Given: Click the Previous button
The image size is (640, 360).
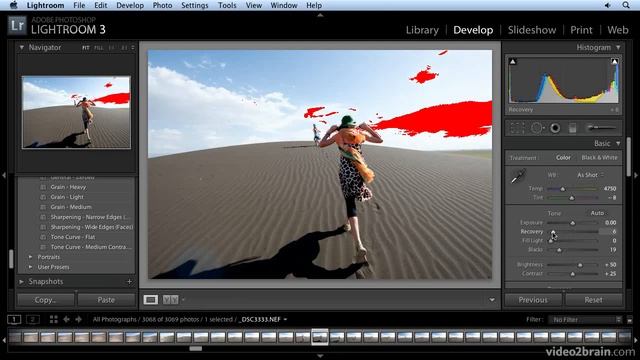Looking at the screenshot, I should click(533, 300).
